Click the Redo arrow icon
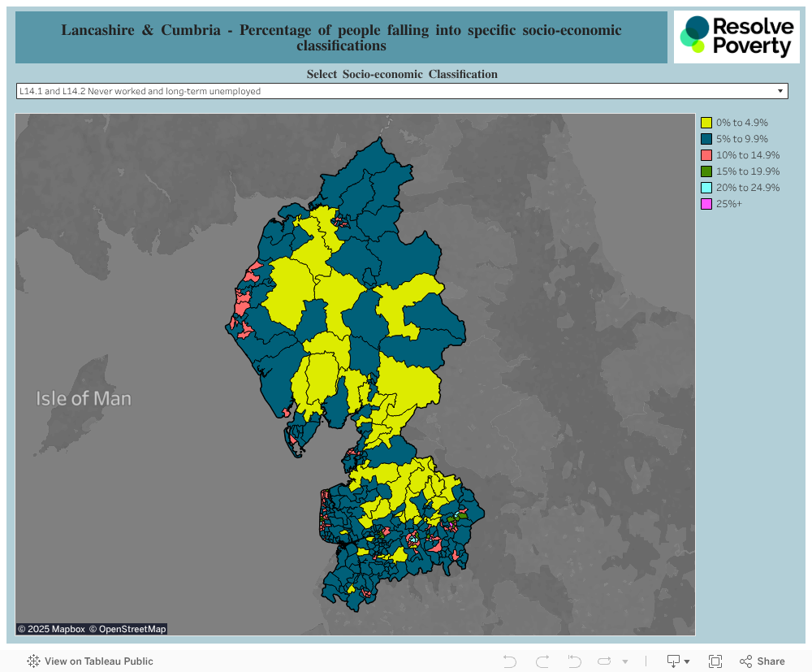Screen dimensions: 812x672 click(542, 661)
